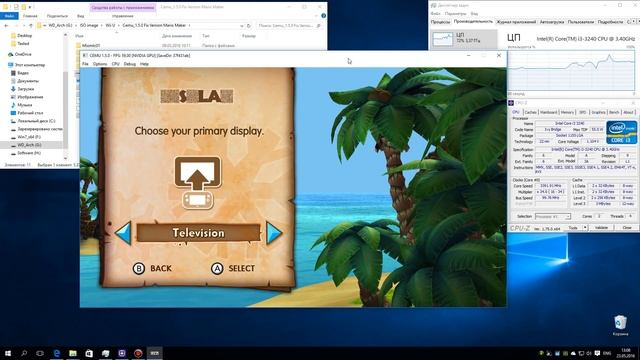Click the right arrow next to Television

click(274, 233)
